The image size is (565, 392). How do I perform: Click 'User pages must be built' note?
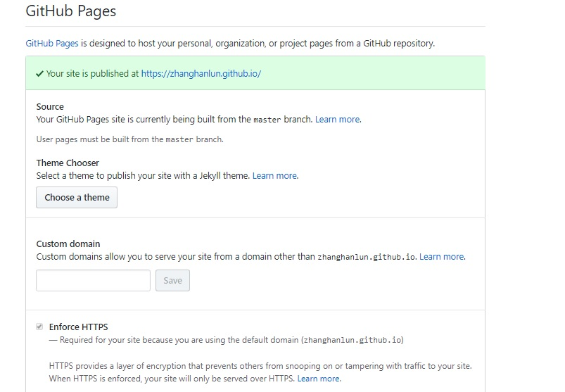tap(129, 139)
